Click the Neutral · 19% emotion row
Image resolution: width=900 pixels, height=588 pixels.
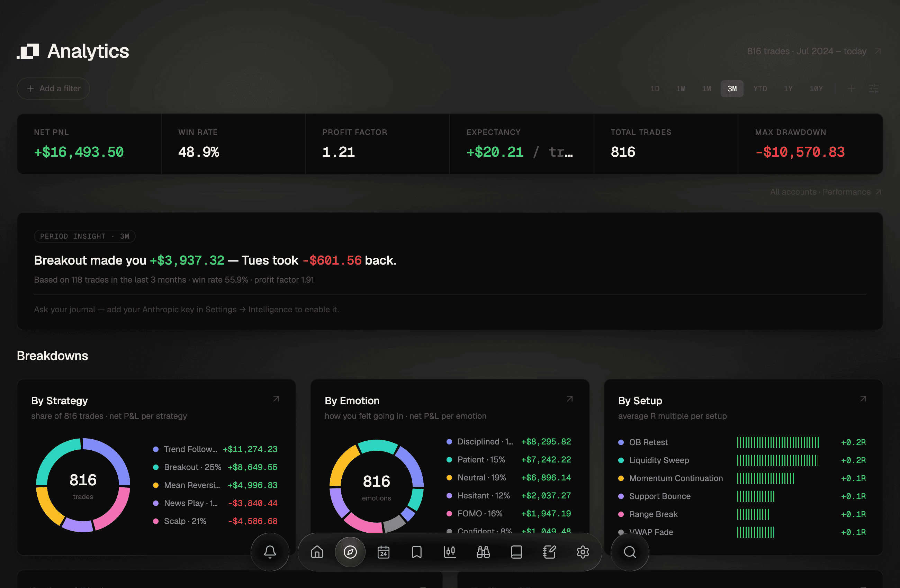tap(508, 477)
